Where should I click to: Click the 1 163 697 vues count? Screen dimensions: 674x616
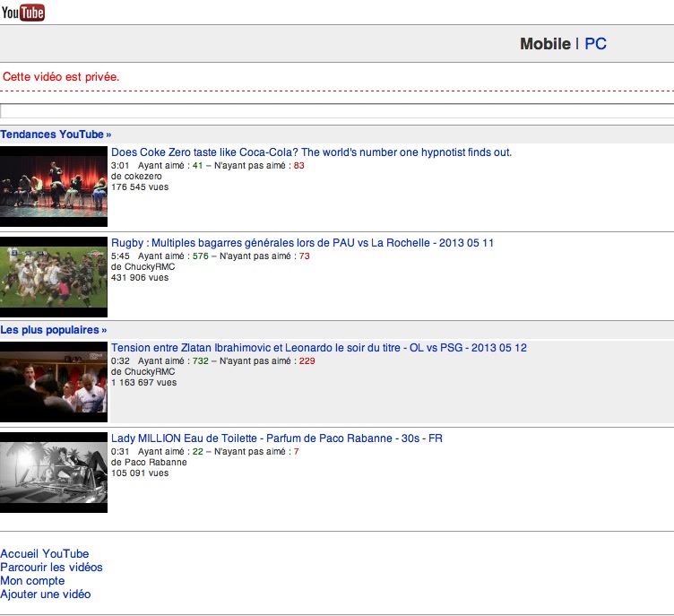(143, 382)
